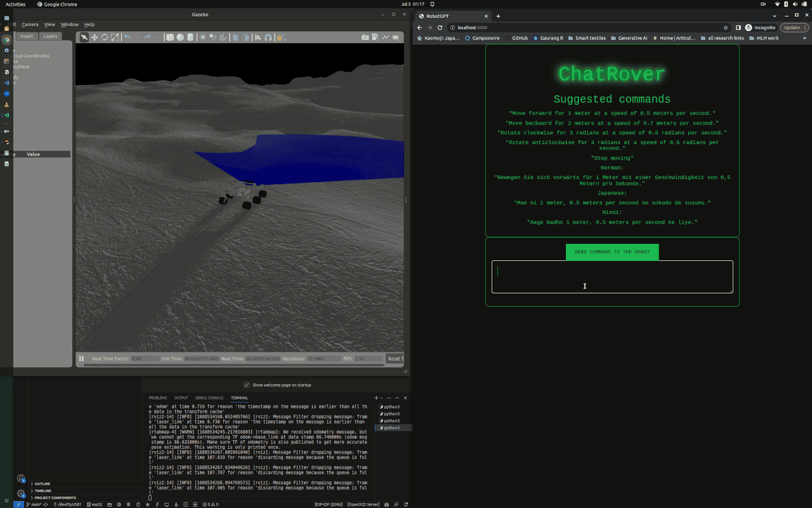
Task: Go back in Chrome browser
Action: pos(419,27)
